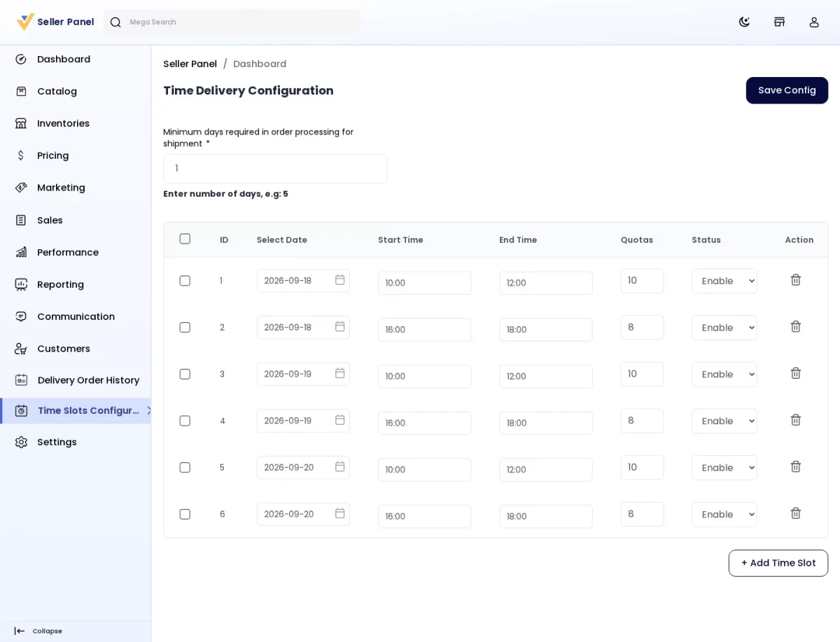The height and width of the screenshot is (642, 840).
Task: Open calendar picker for row 6 date
Action: pos(339,513)
